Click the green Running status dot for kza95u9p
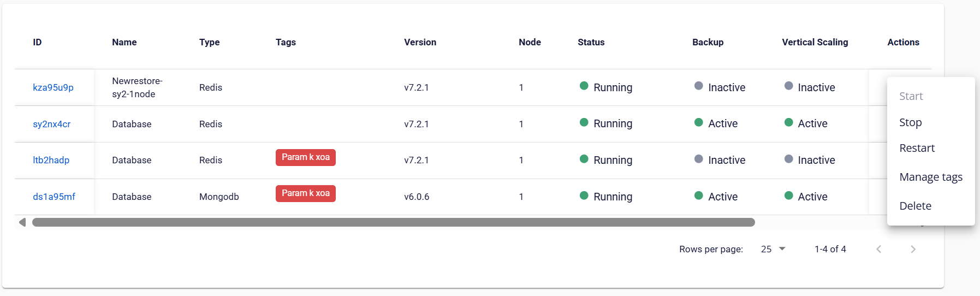Image resolution: width=980 pixels, height=296 pixels. tap(584, 86)
